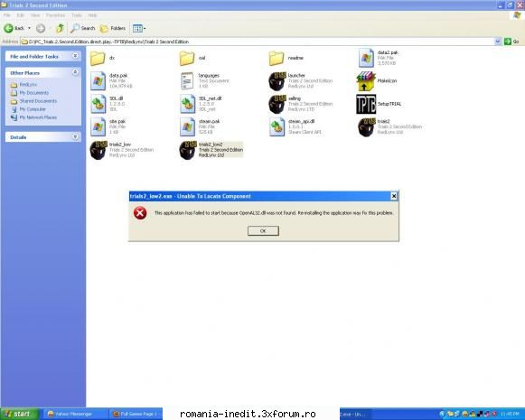Viewport: 525px width, 420px height.
Task: Open the Back history dropdown arrow
Action: point(30,28)
